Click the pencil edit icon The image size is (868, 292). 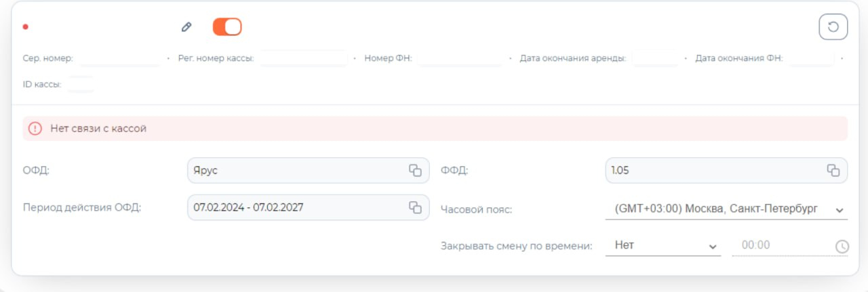[186, 27]
